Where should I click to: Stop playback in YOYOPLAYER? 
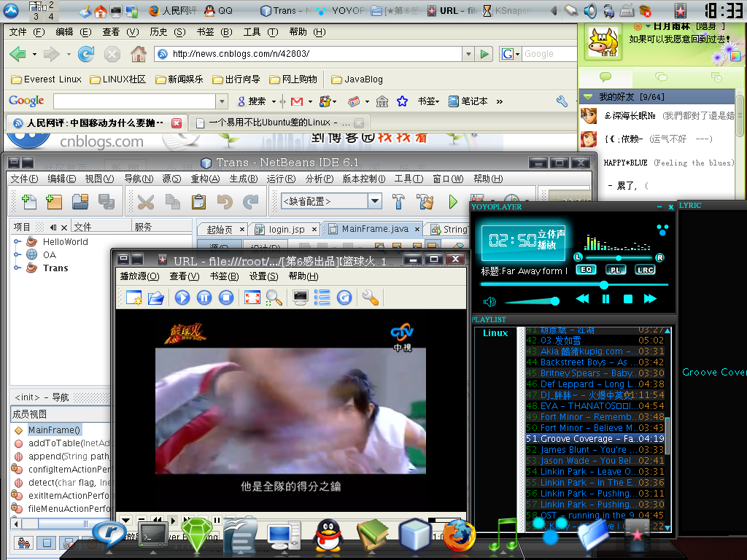pos(628,298)
